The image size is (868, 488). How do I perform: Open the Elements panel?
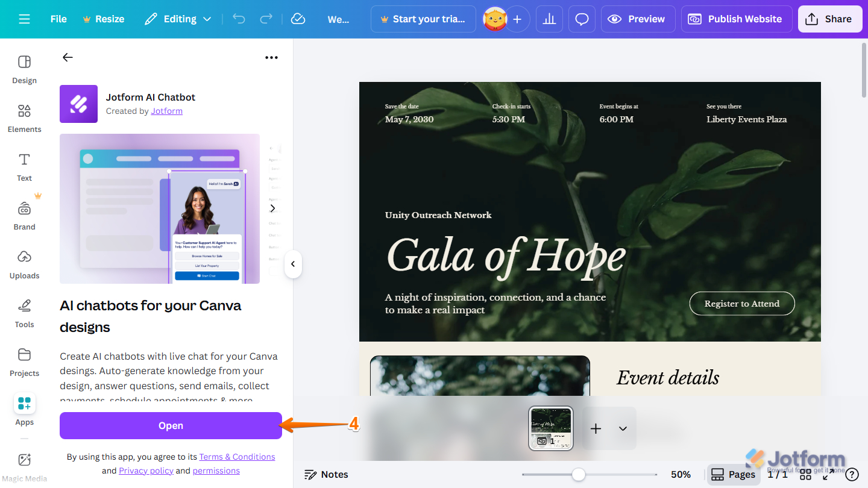tap(24, 118)
